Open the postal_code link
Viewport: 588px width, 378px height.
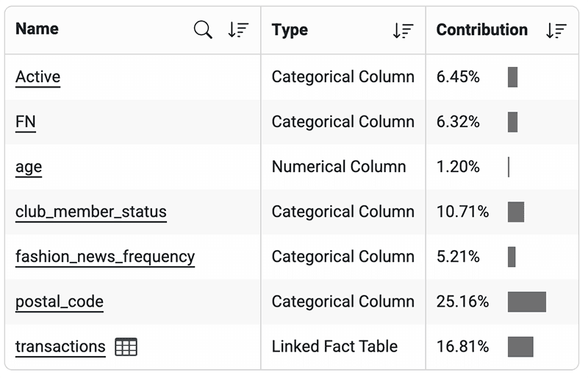coord(59,302)
